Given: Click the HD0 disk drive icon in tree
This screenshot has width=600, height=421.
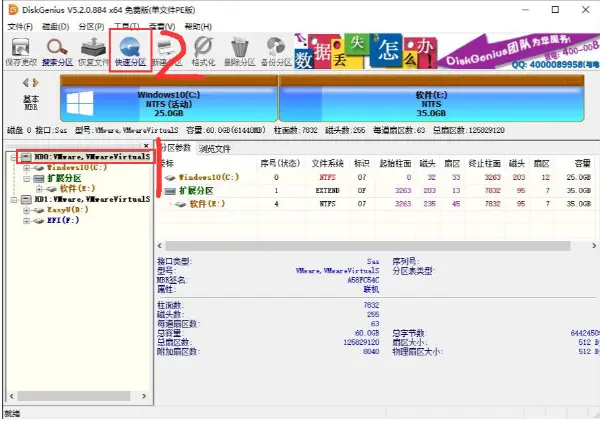Looking at the screenshot, I should point(26,157).
